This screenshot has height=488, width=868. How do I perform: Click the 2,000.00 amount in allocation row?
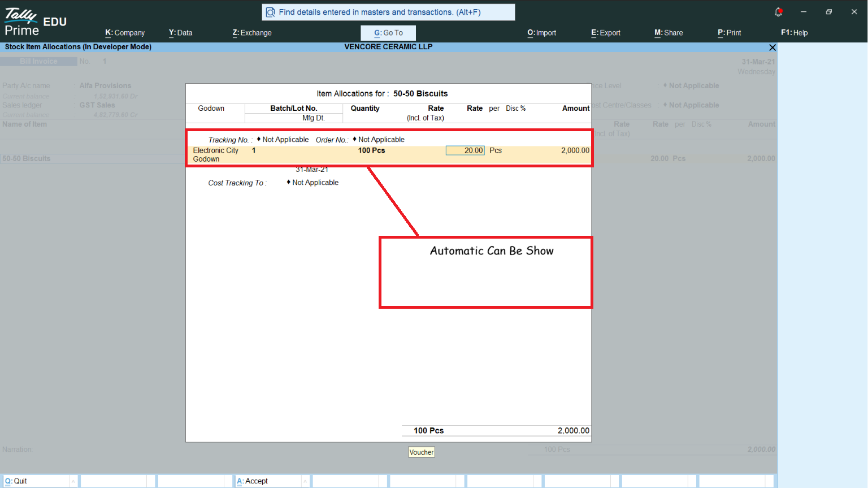pos(575,150)
